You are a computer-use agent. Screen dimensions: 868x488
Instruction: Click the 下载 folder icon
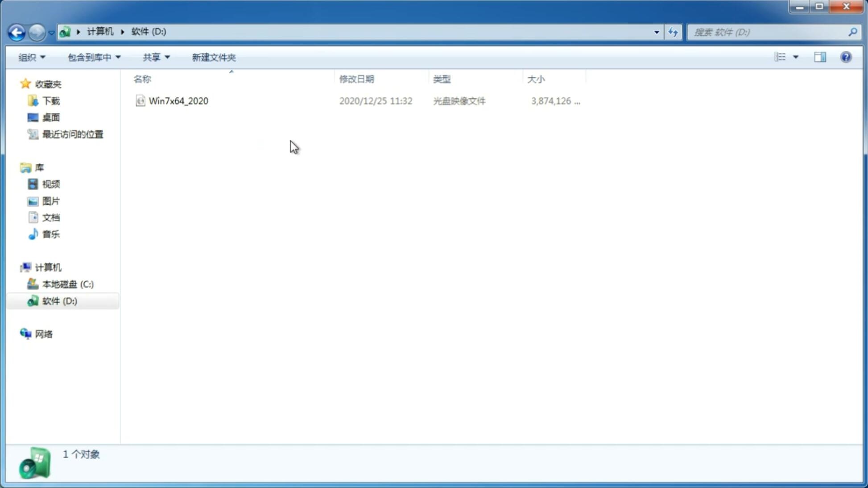33,100
